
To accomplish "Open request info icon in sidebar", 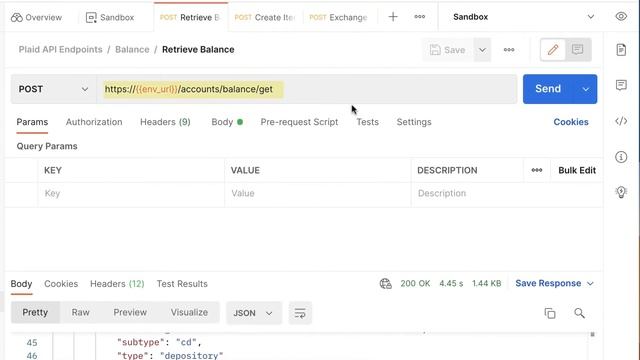I will (621, 157).
